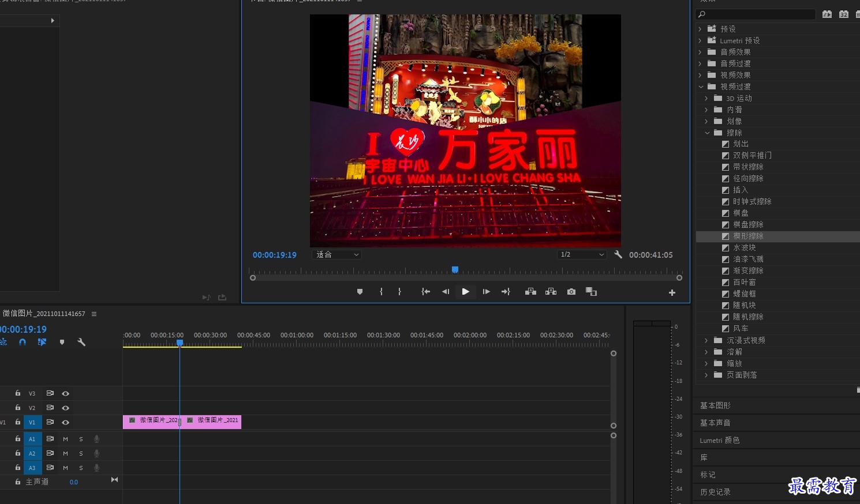860x504 pixels.
Task: Open the 基本声音 panel
Action: point(715,423)
